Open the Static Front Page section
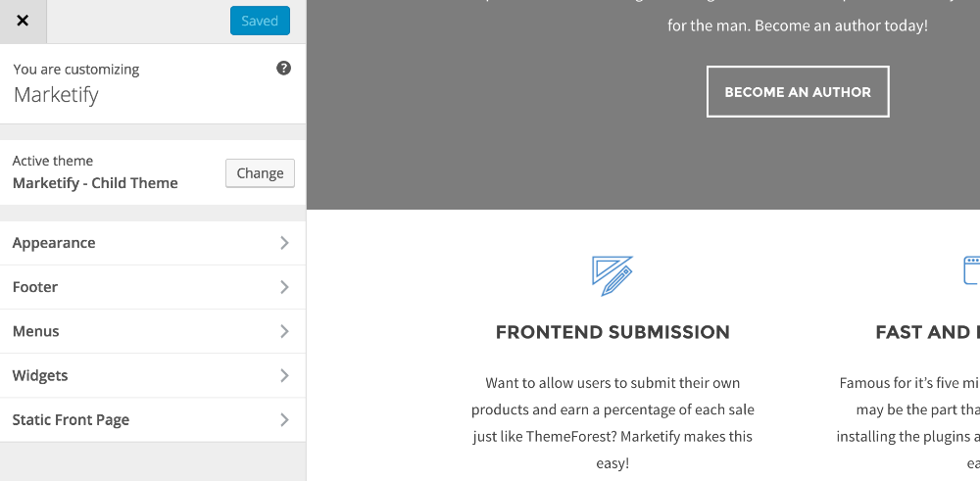 tap(153, 420)
